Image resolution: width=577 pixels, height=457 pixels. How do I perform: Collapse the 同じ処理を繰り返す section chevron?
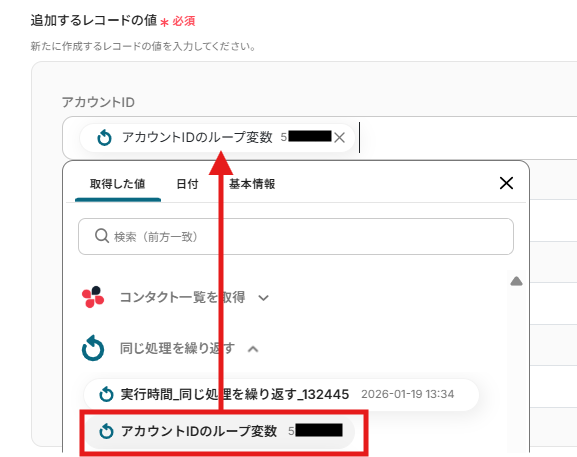[x=253, y=349]
